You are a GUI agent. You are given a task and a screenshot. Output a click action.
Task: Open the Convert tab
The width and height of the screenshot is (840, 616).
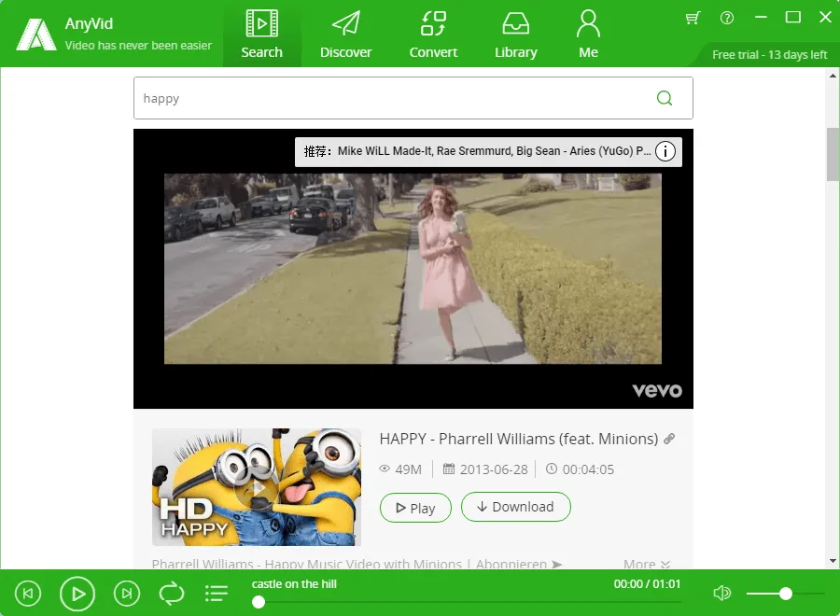[x=433, y=34]
